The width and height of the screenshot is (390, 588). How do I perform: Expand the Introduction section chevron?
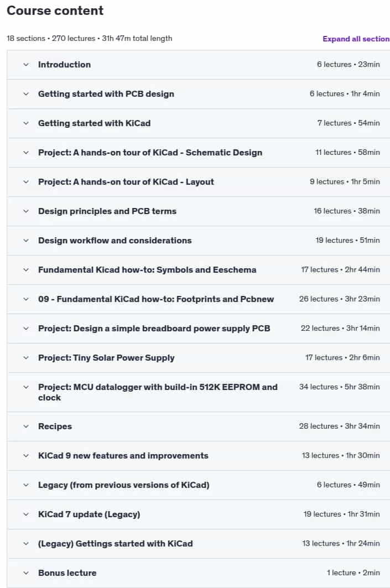point(26,65)
